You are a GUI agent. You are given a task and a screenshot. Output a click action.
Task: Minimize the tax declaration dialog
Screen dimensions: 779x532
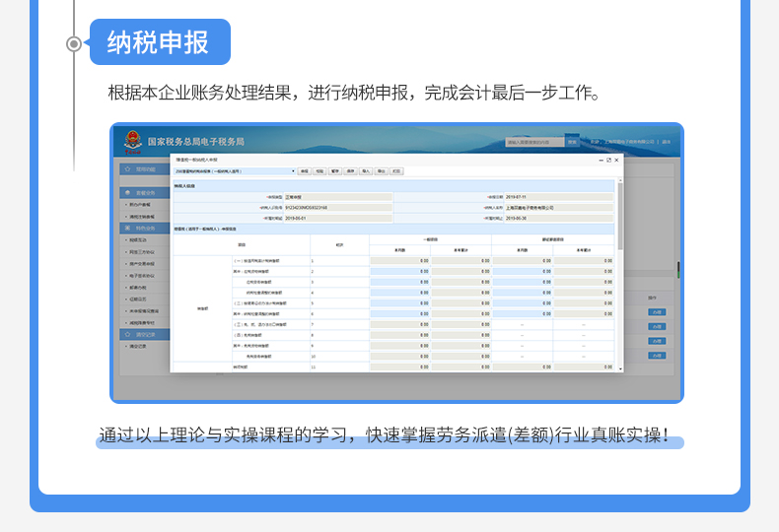600,159
